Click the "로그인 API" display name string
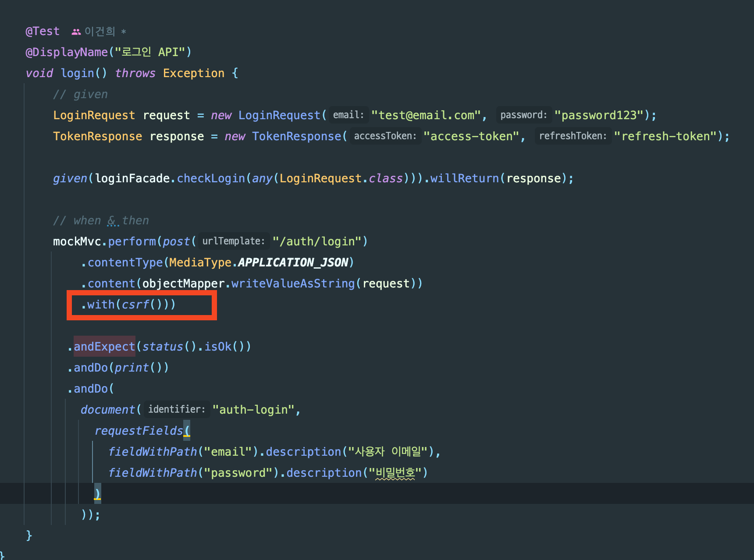The image size is (754, 560). (150, 52)
